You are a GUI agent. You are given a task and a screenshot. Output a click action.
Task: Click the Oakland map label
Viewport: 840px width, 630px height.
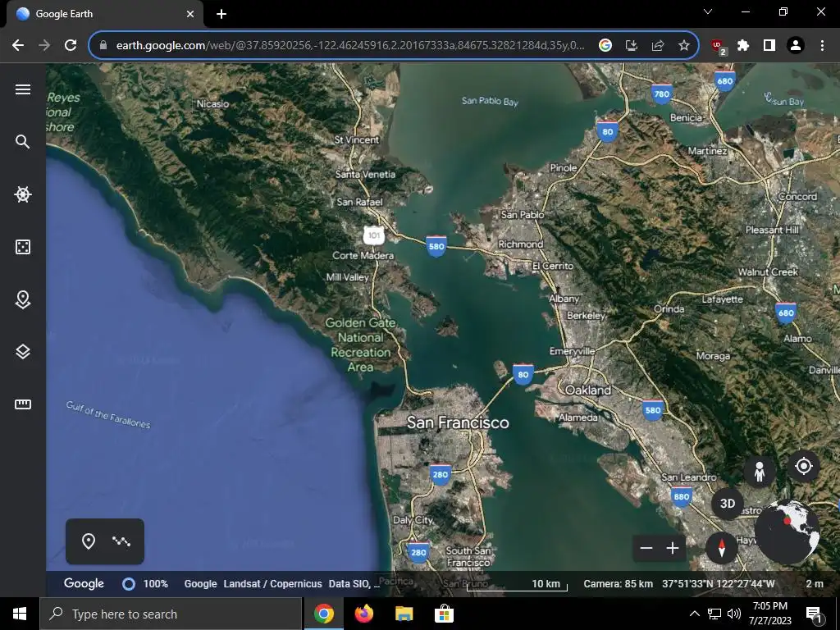click(x=588, y=390)
